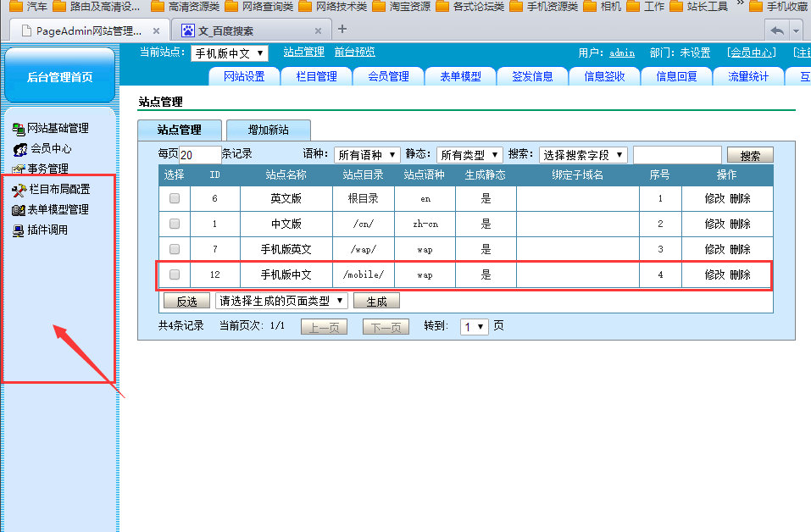The image size is (811, 532).
Task: Check the box for 英文版 site row
Action: pos(175,198)
